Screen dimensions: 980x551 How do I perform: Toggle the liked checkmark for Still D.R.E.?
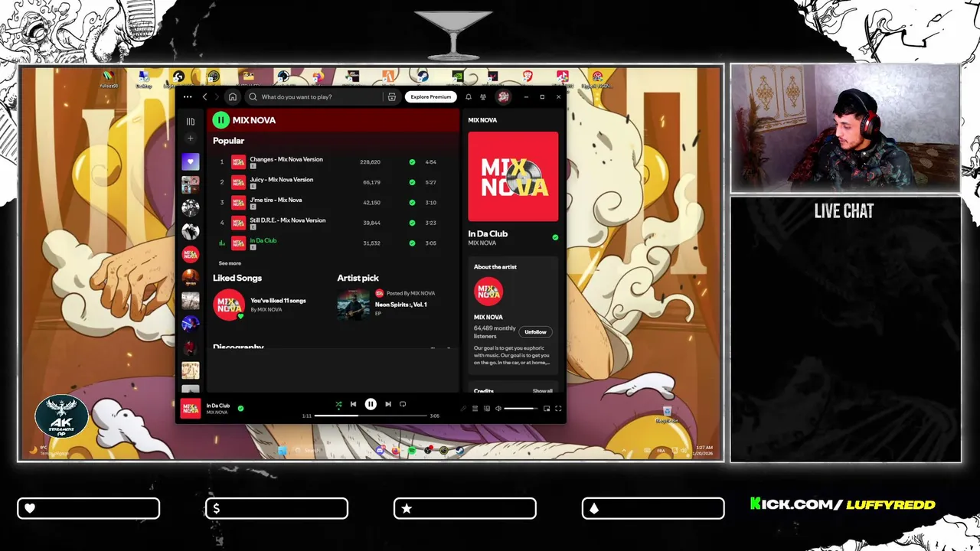[x=412, y=223]
